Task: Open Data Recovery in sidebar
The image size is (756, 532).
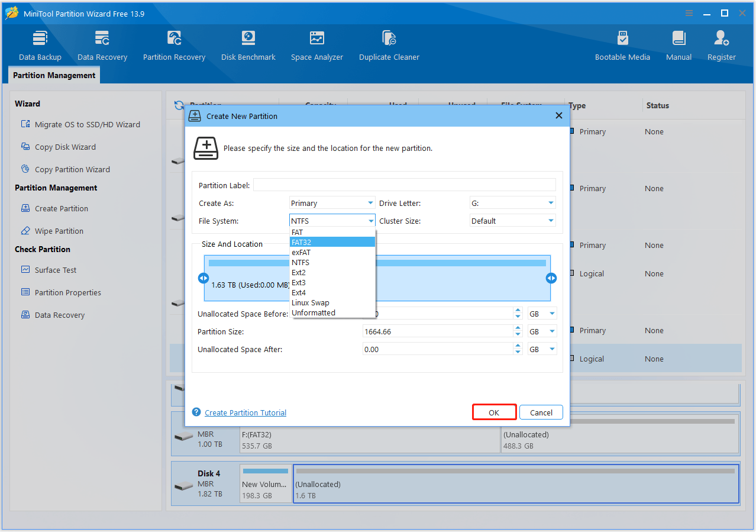Action: pos(53,315)
